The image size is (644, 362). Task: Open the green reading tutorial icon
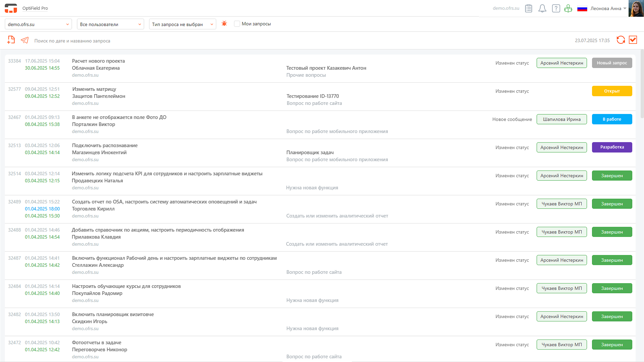click(x=568, y=8)
